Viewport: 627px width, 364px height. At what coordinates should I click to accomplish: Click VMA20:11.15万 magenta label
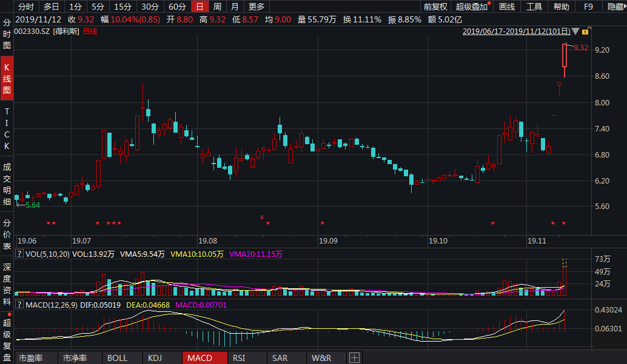(256, 254)
